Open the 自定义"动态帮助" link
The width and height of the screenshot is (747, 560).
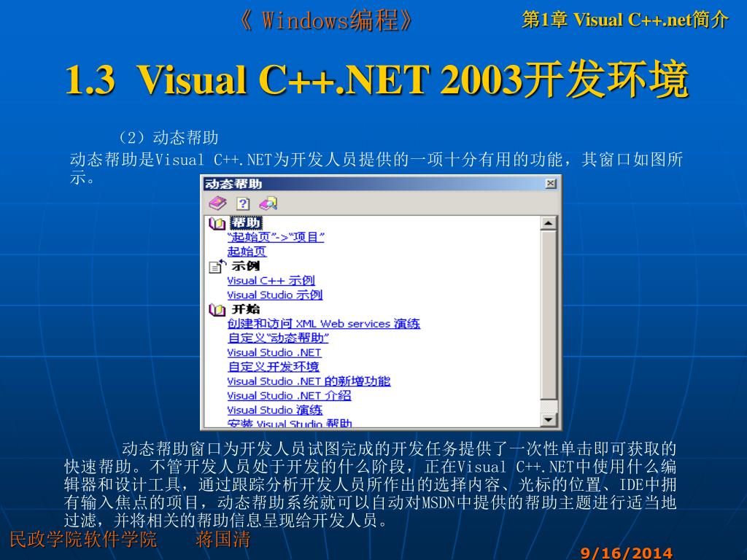(278, 338)
